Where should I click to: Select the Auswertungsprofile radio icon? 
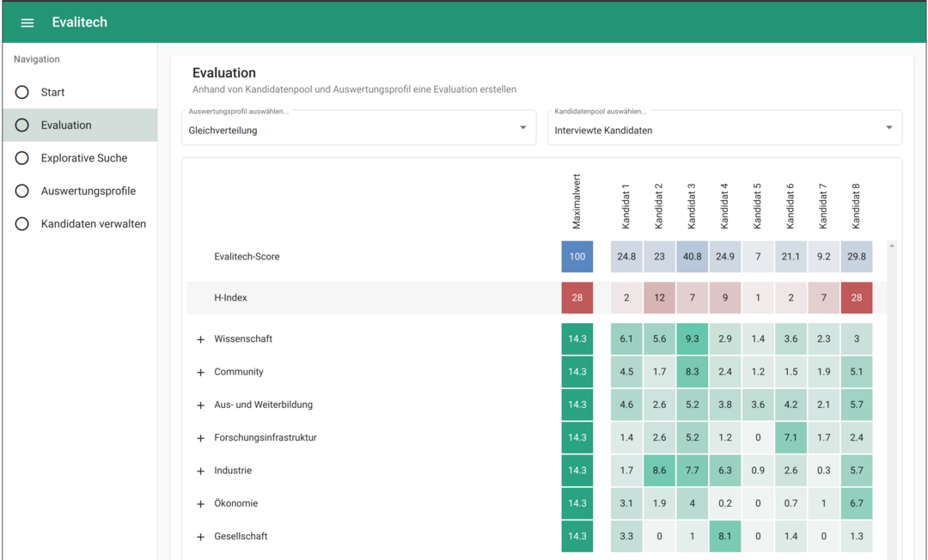(21, 191)
